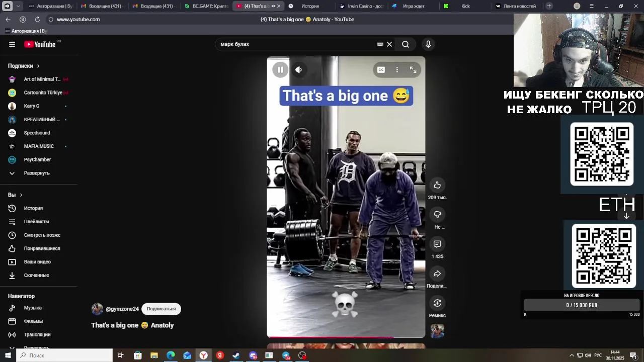
Task: Reload the YouTube page
Action: pyautogui.click(x=37, y=19)
